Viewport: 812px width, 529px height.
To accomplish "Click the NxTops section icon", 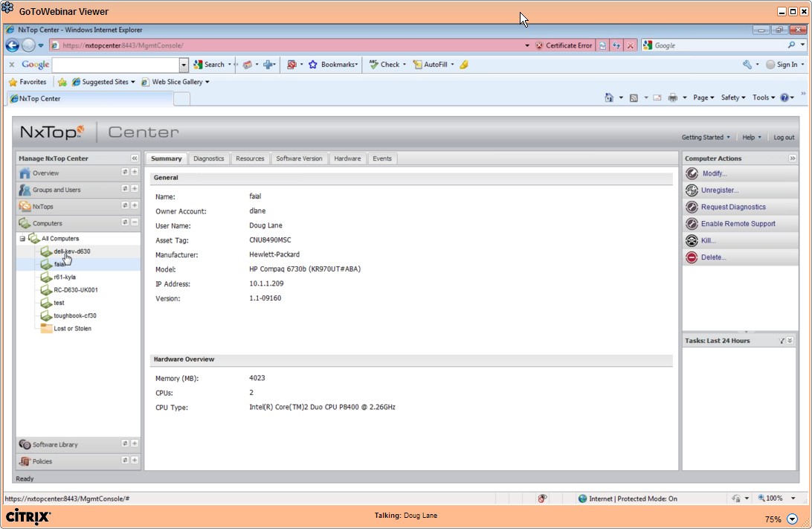I will [x=25, y=206].
